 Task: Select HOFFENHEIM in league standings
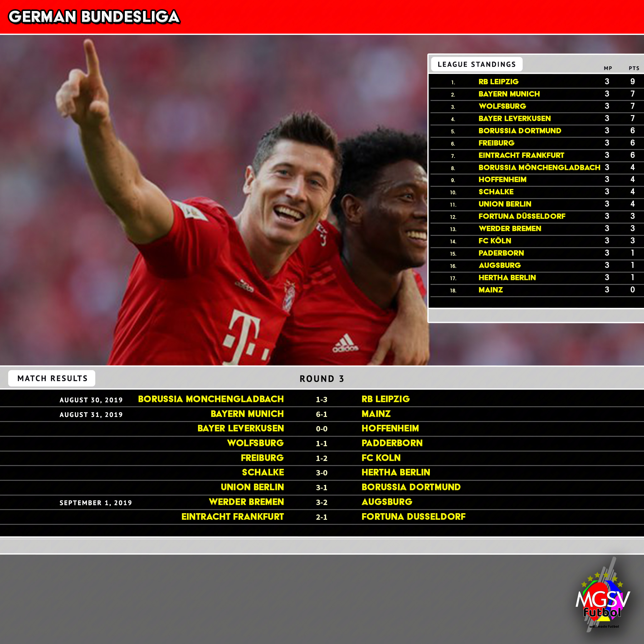tap(502, 180)
